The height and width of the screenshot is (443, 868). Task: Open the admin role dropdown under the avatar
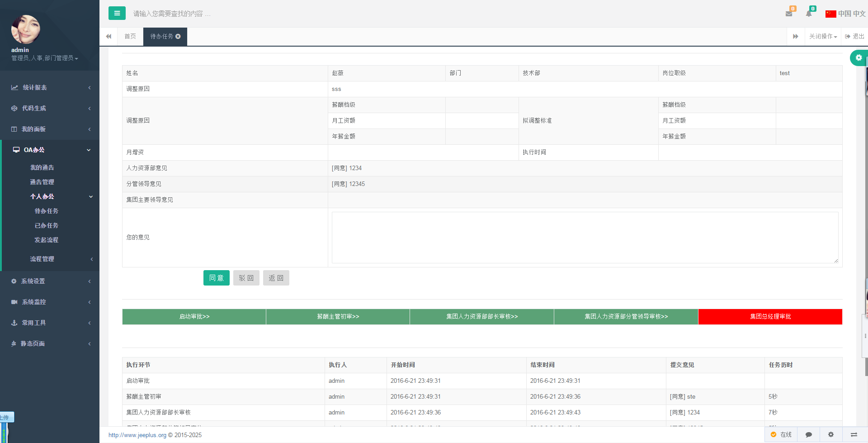click(x=45, y=58)
